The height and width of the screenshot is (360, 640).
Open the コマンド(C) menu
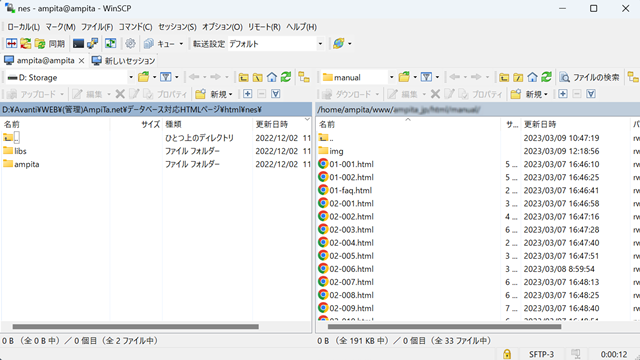(x=135, y=27)
